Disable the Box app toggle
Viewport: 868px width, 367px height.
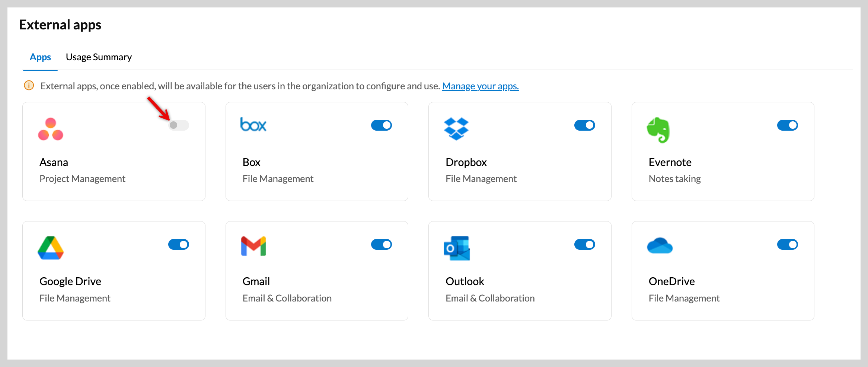click(382, 125)
